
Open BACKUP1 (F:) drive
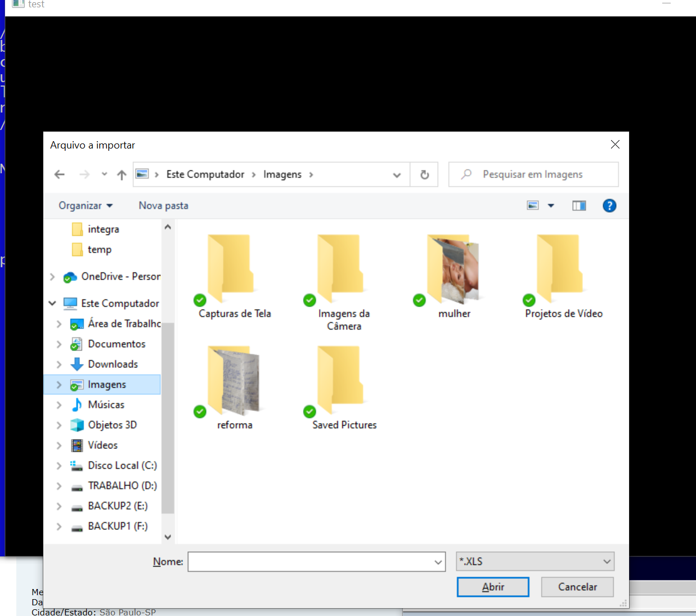pos(109,526)
